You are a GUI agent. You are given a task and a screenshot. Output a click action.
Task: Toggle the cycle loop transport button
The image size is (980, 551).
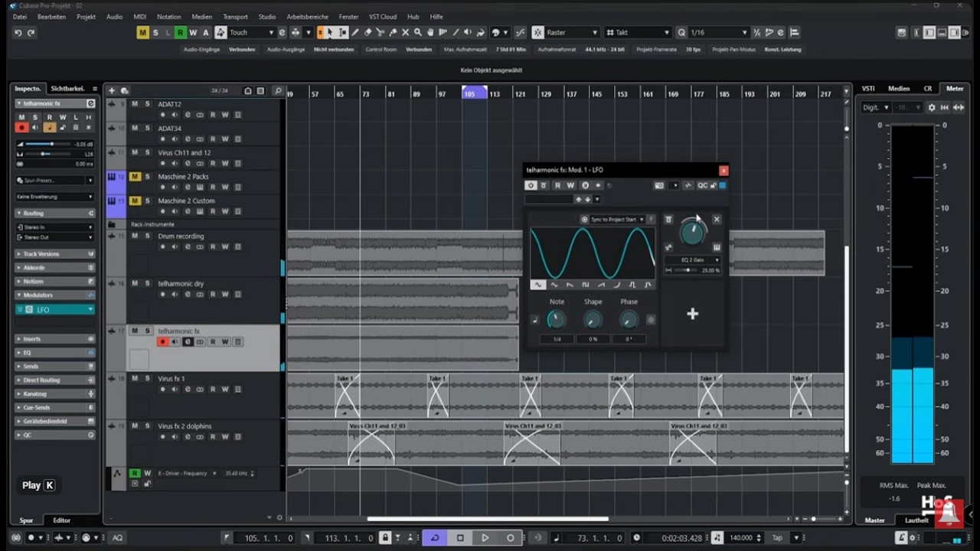point(435,538)
